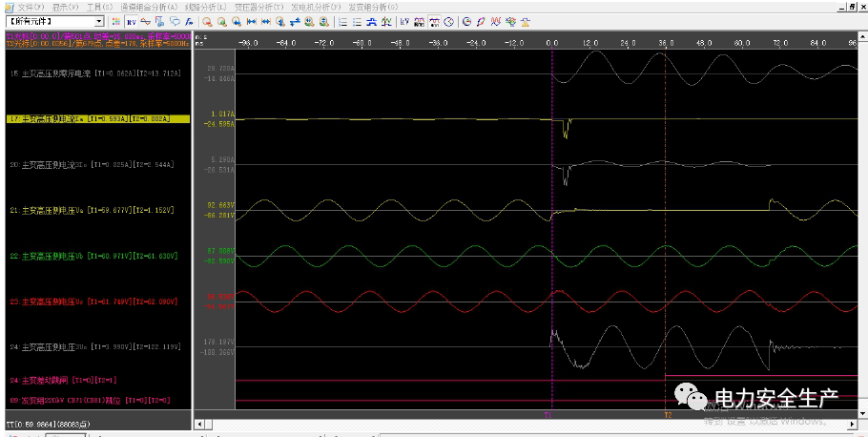Image resolution: width=868 pixels, height=437 pixels.
Task: Click the colored grid toolbar icon
Action: click(x=116, y=22)
